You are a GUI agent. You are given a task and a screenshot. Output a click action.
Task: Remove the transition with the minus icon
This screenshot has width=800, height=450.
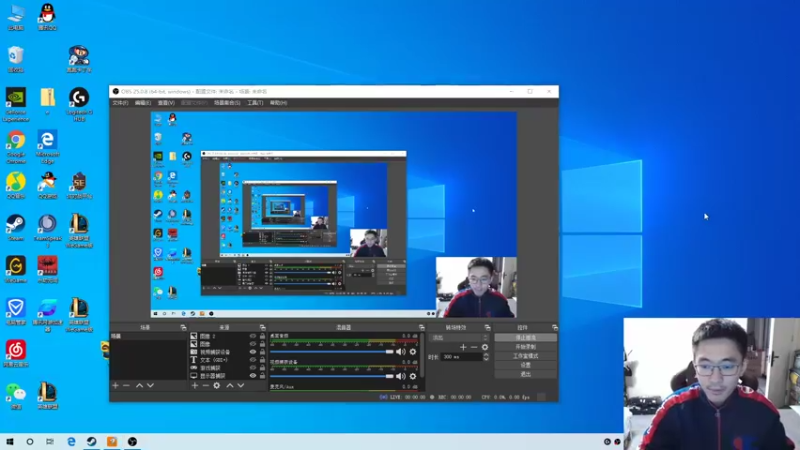(474, 347)
